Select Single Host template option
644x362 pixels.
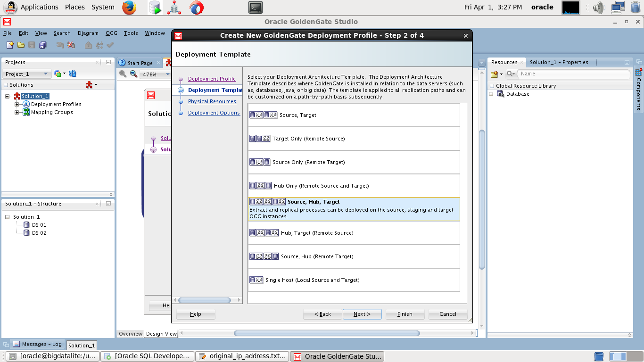354,280
